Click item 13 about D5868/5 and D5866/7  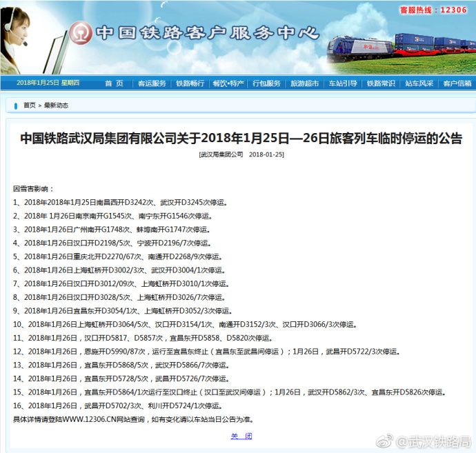(x=121, y=365)
